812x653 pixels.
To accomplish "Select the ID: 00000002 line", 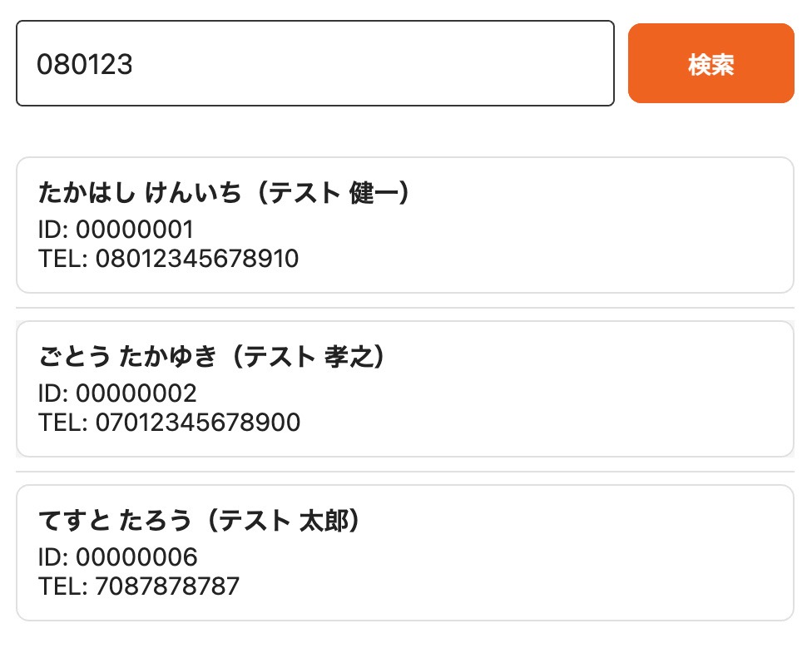I will point(117,393).
